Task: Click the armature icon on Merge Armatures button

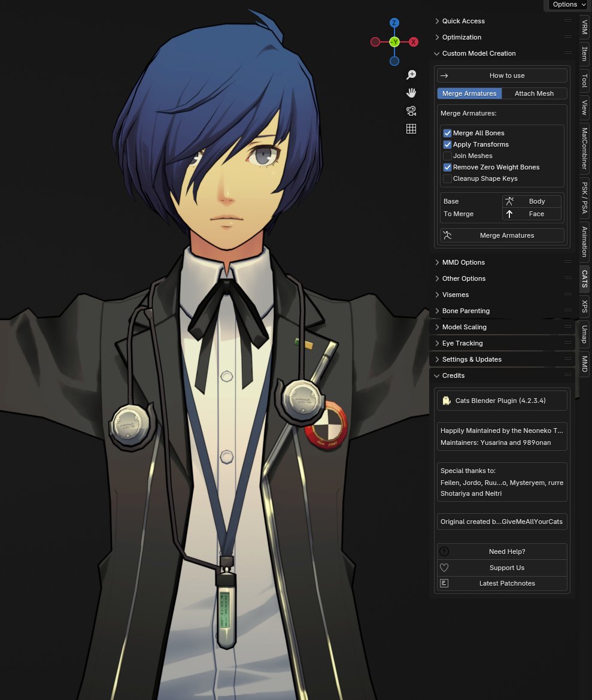Action: point(448,235)
